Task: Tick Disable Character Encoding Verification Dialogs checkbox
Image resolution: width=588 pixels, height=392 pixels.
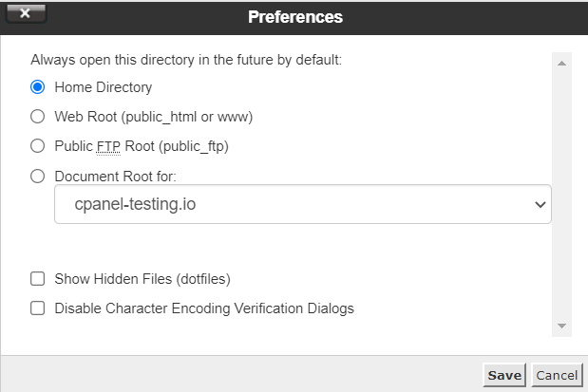Action: (38, 308)
